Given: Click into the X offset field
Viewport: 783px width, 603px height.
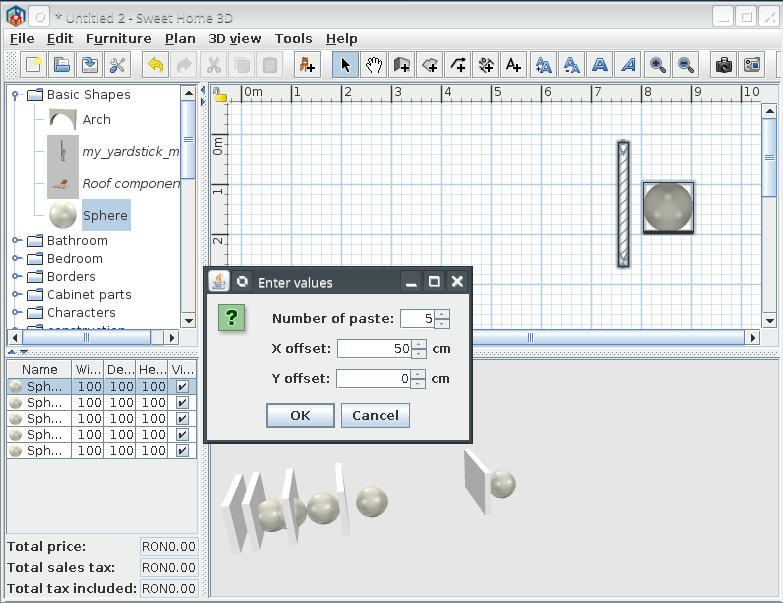Looking at the screenshot, I should pos(375,349).
